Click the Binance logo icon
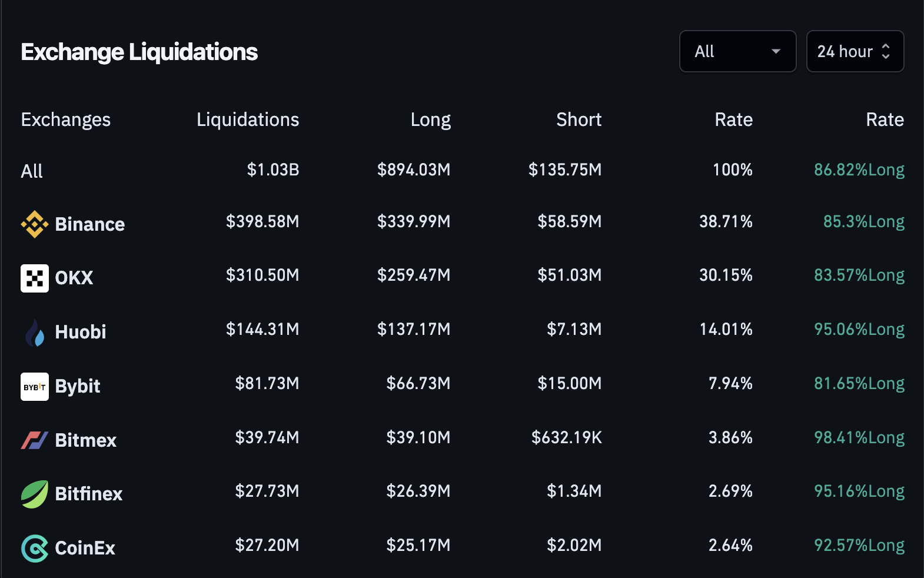Image resolution: width=924 pixels, height=578 pixels. 35,224
